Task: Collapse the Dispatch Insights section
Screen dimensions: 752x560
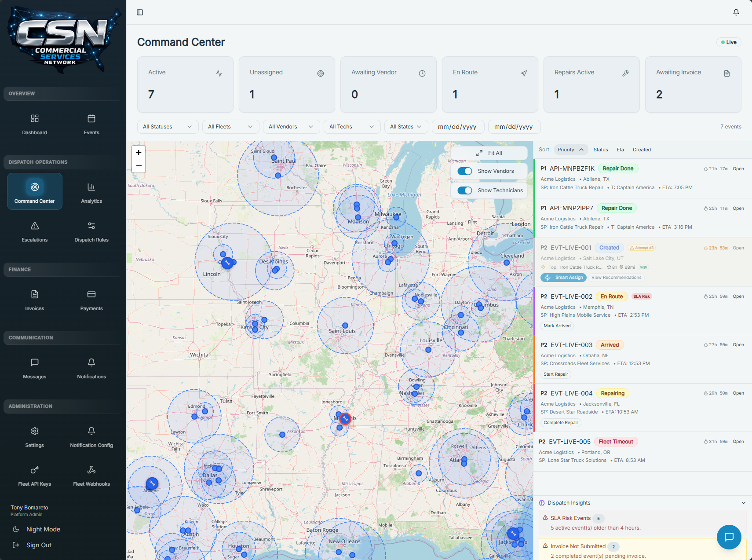Action: click(744, 503)
